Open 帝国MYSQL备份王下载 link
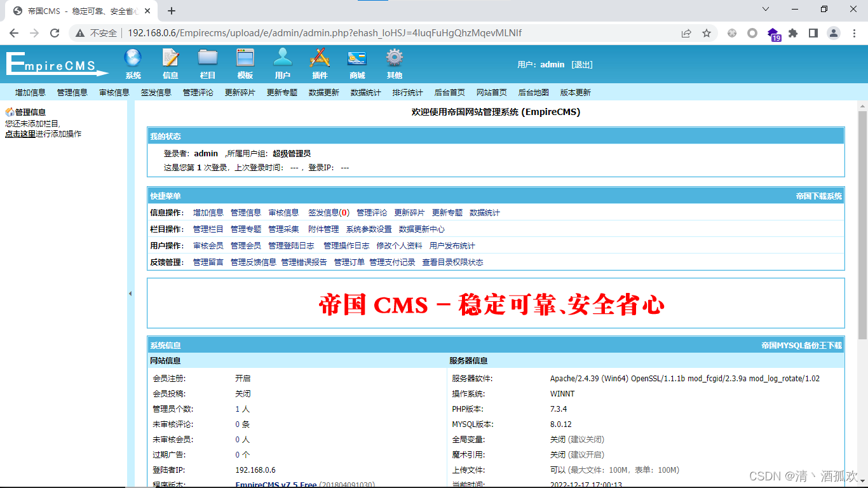Screen dimensions: 868x488 point(802,346)
